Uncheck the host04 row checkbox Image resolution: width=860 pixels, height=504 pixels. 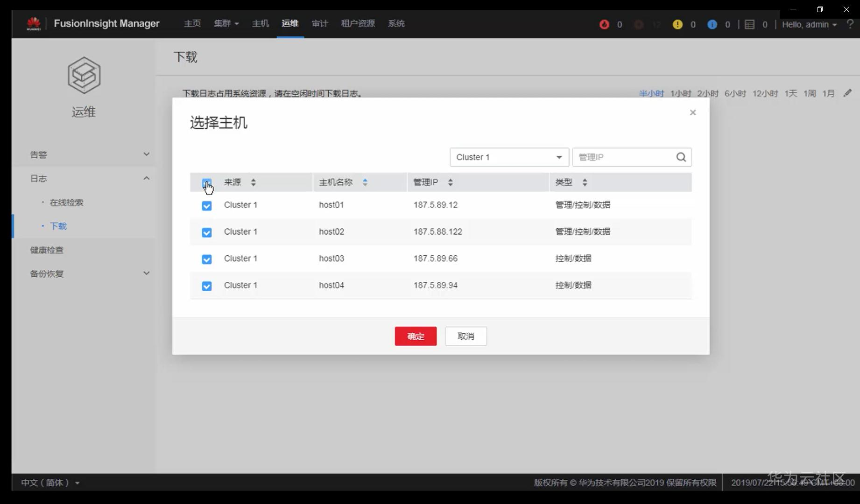[x=207, y=286]
